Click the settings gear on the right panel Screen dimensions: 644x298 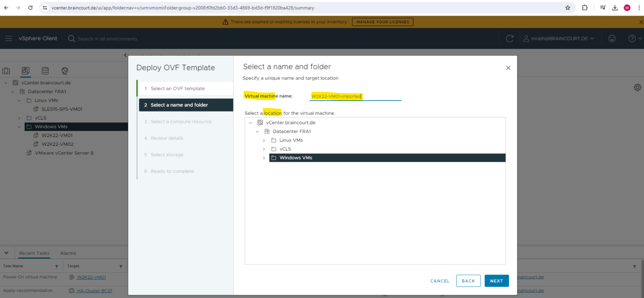pos(637,87)
